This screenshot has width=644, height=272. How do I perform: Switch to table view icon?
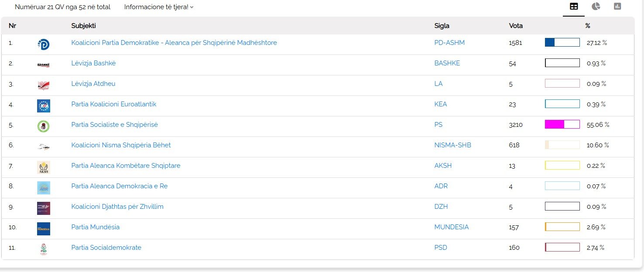click(x=574, y=7)
